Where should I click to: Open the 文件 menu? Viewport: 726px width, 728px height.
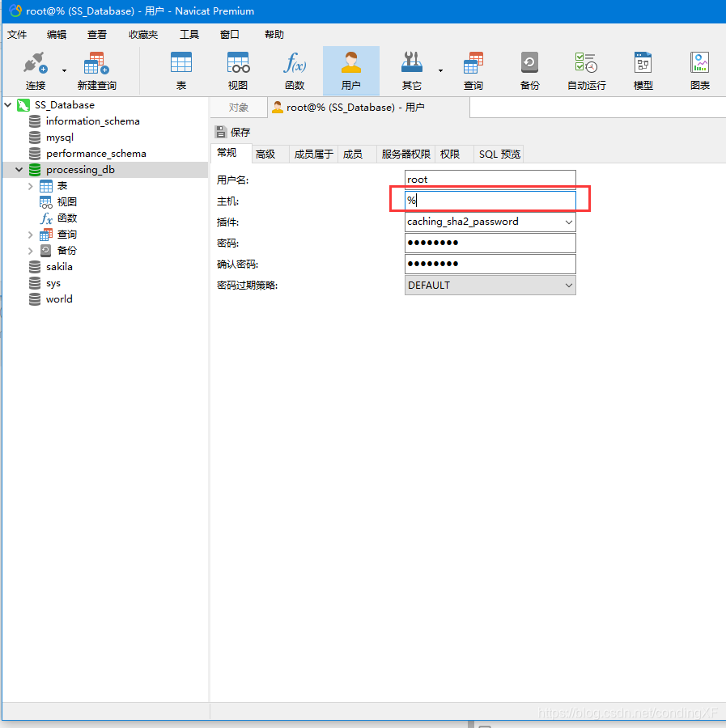(17, 34)
